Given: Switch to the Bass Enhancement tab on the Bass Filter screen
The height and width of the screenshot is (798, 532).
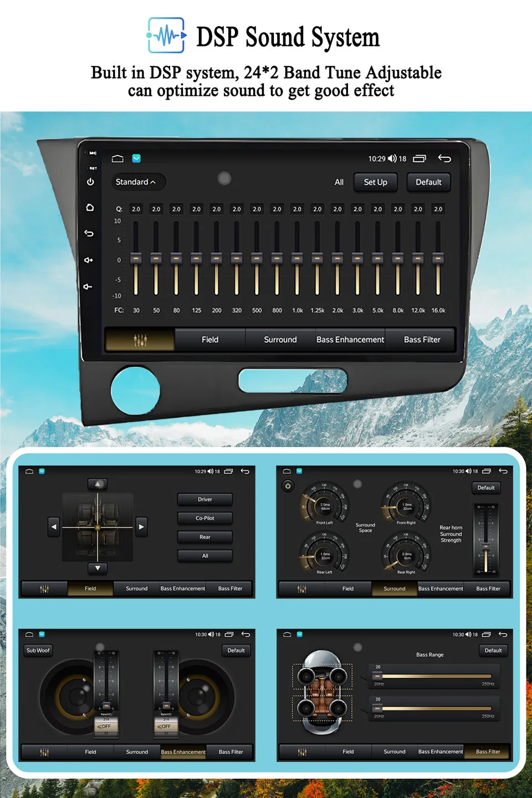Looking at the screenshot, I should point(441,752).
